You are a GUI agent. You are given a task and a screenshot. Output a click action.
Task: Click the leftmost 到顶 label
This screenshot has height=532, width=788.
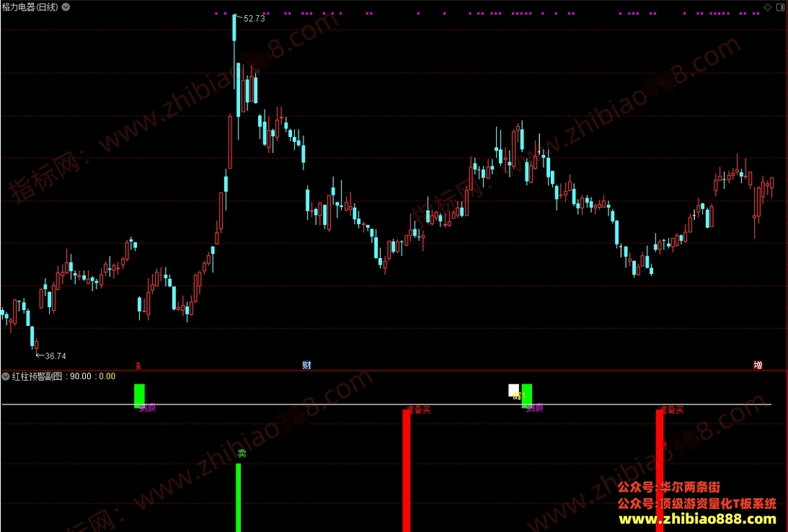tap(147, 408)
